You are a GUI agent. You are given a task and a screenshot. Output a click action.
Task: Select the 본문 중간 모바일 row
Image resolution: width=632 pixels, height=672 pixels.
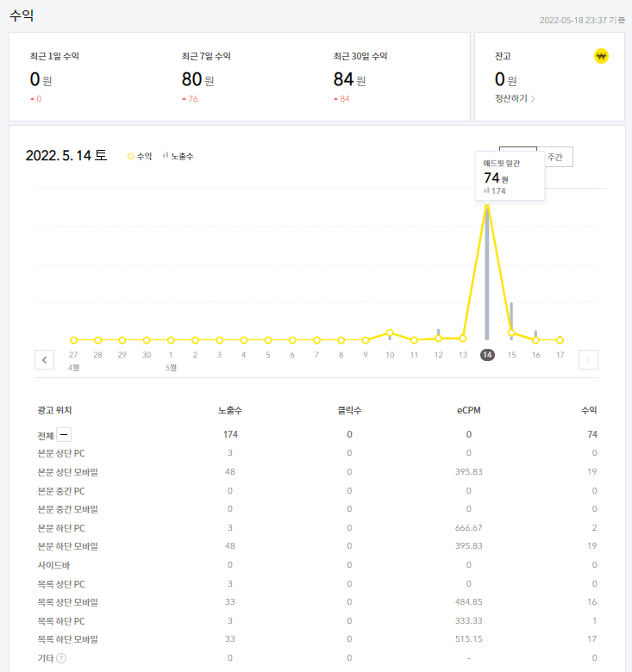[316, 509]
